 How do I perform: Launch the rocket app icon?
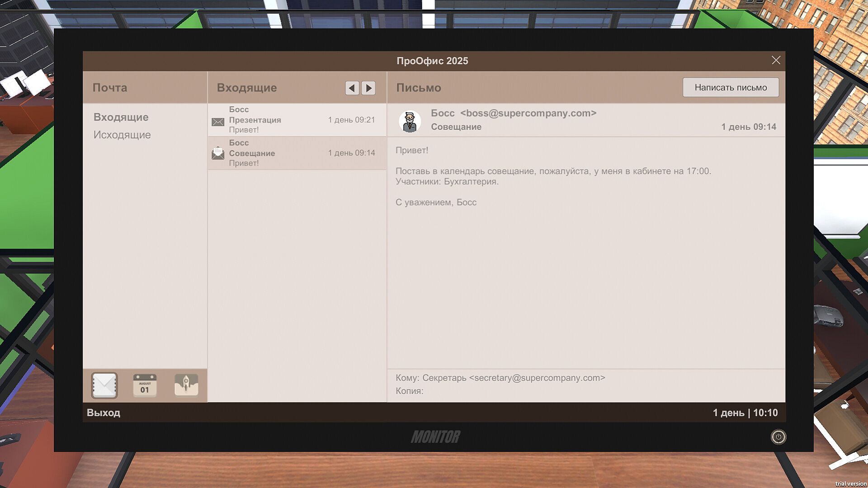(x=186, y=385)
